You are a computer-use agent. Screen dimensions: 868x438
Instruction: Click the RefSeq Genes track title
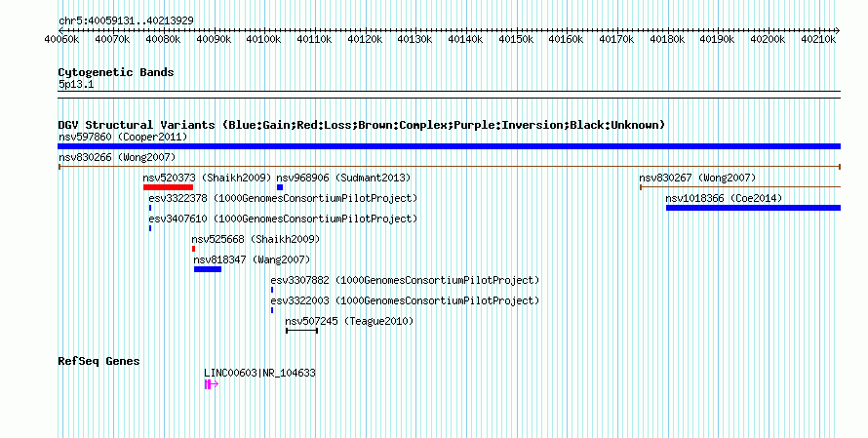click(x=99, y=361)
